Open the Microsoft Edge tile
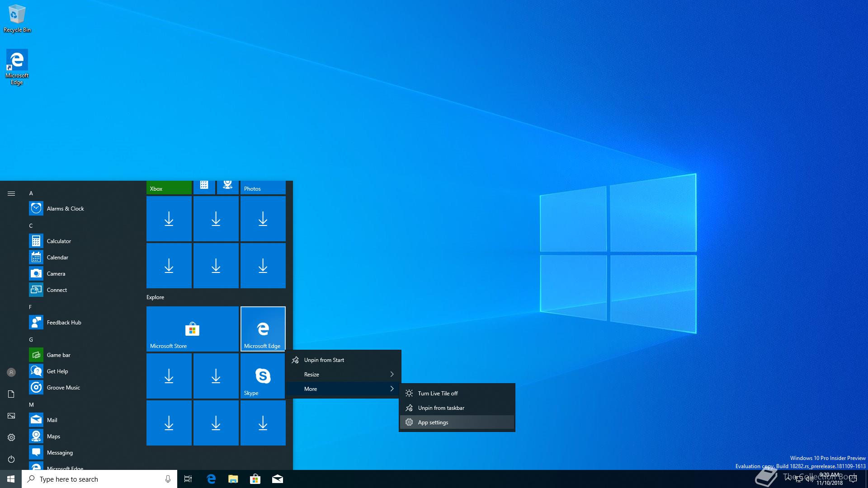The image size is (868, 488). pos(263,329)
